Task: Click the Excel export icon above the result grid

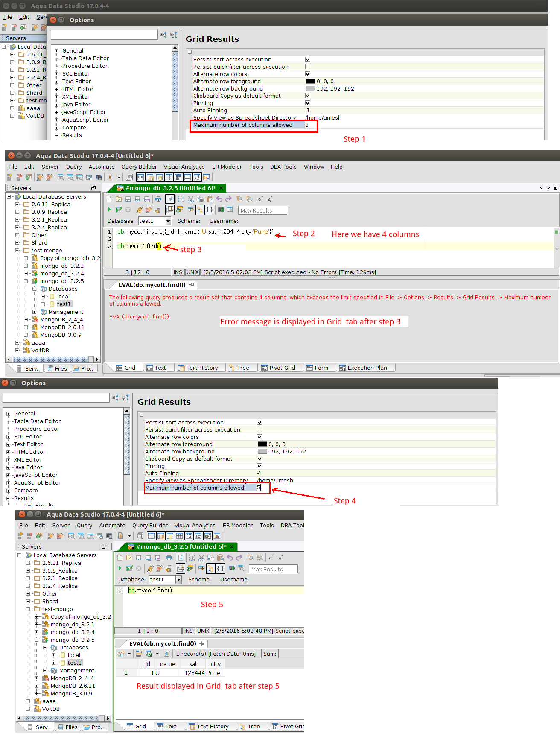Action: tap(149, 654)
